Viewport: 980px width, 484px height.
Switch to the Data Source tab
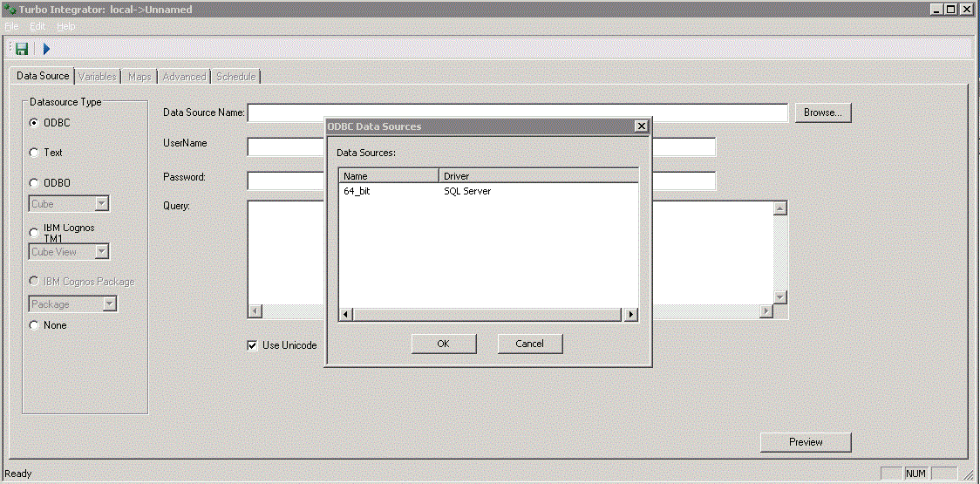(43, 76)
